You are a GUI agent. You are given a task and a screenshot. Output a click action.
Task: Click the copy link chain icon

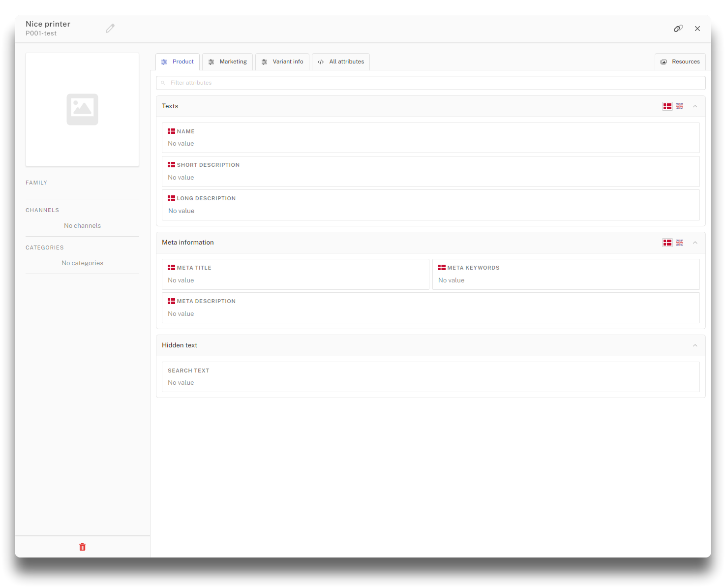tap(678, 29)
